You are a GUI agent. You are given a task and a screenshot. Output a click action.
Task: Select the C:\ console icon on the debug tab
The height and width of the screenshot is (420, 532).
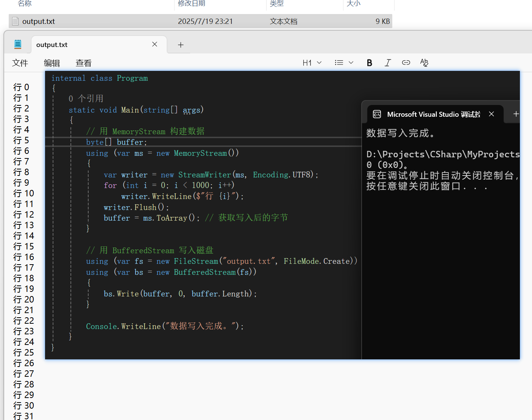click(x=377, y=114)
